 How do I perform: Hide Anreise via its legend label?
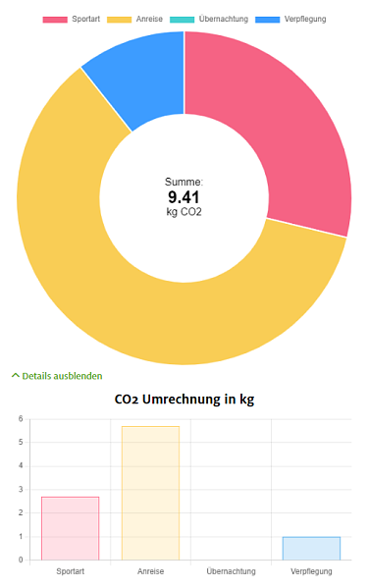pyautogui.click(x=149, y=19)
